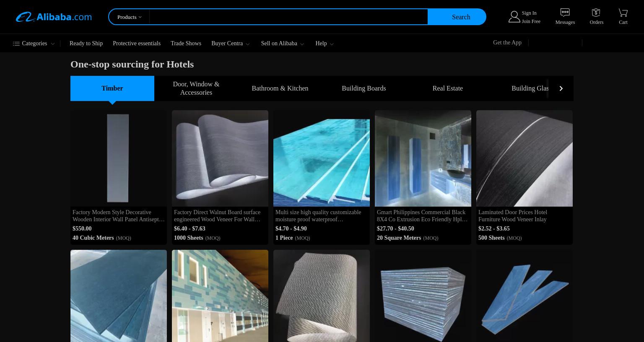Select the Timber tab
Screen dimensions: 644x342
tap(112, 88)
